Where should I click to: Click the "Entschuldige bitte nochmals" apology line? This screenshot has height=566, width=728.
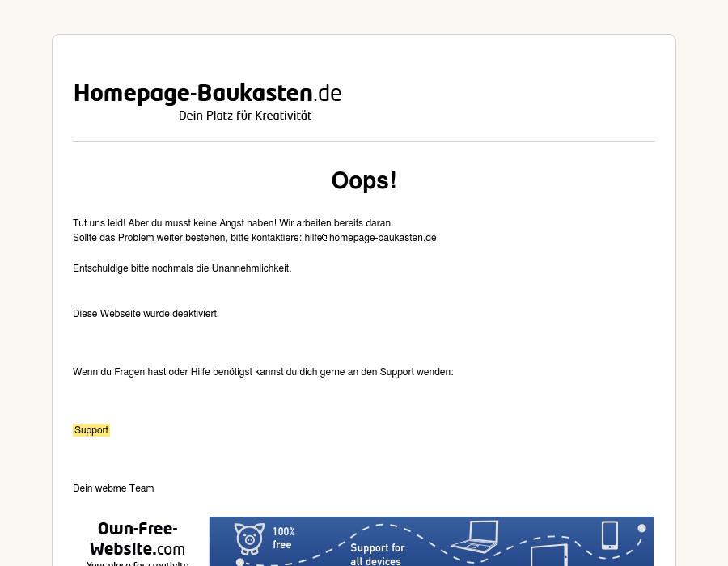[x=182, y=268]
